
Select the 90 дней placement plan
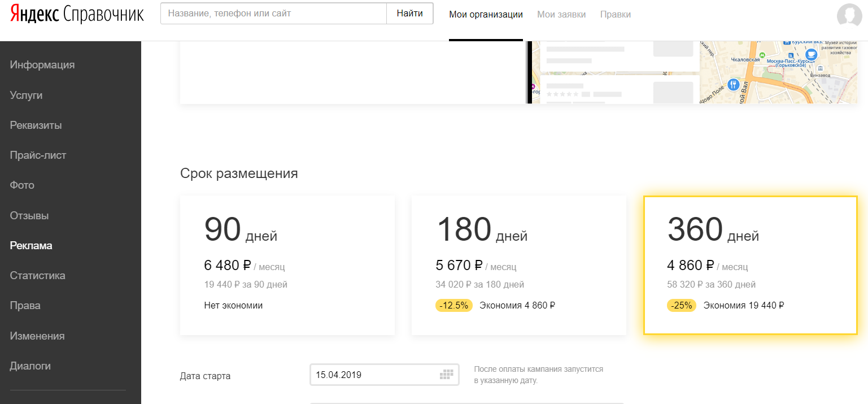[x=287, y=264]
